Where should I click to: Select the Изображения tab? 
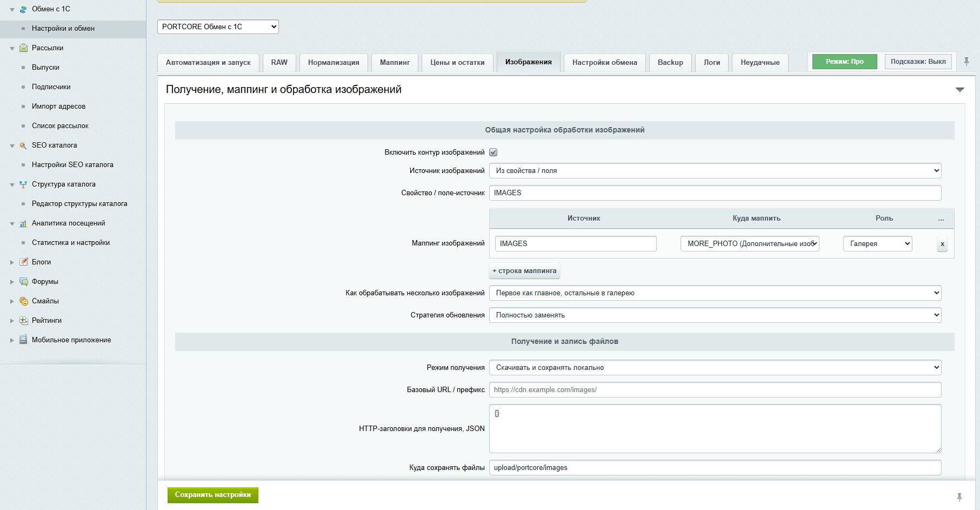[x=529, y=62]
